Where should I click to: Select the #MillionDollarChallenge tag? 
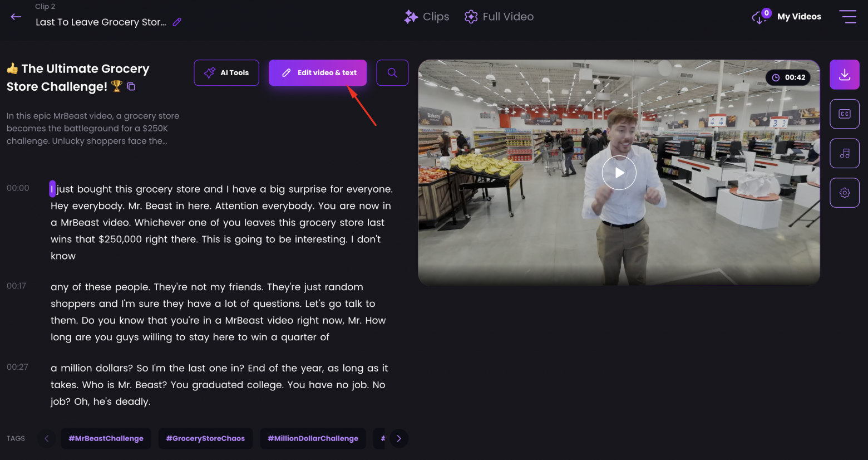tap(313, 438)
